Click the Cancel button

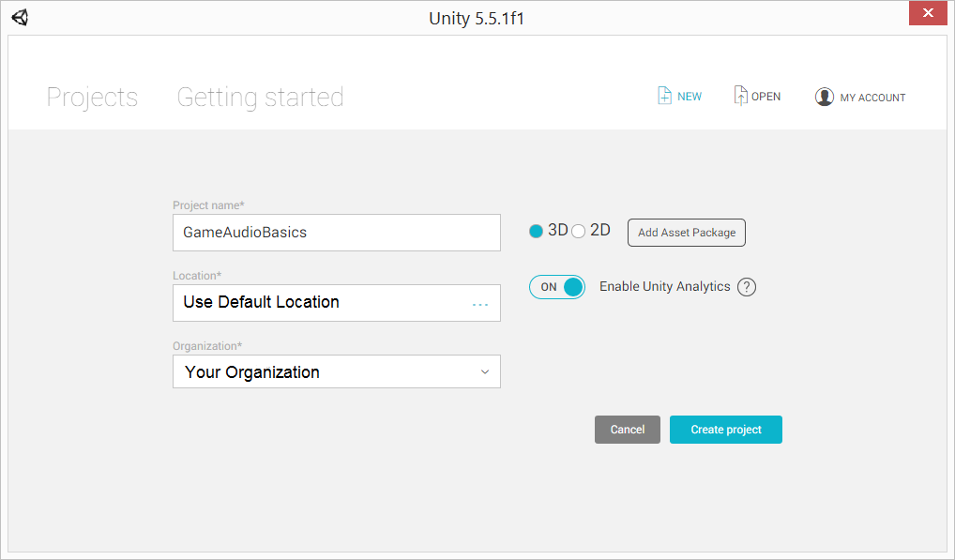pos(628,430)
